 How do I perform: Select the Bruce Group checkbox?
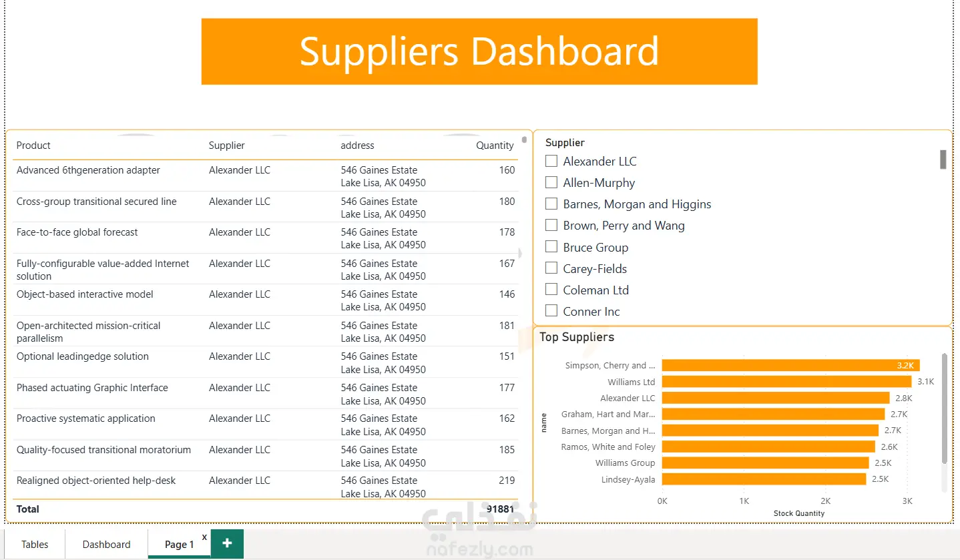551,247
